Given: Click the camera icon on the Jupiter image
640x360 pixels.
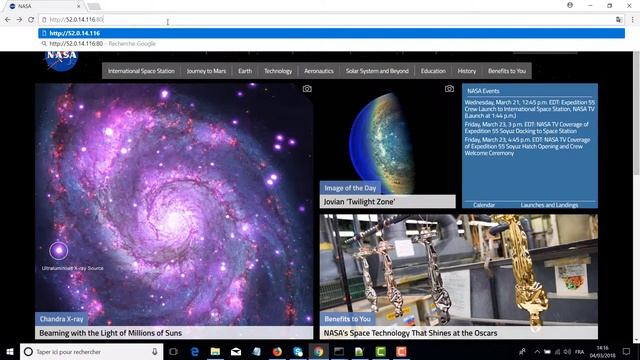Looking at the screenshot, I should coord(449,89).
